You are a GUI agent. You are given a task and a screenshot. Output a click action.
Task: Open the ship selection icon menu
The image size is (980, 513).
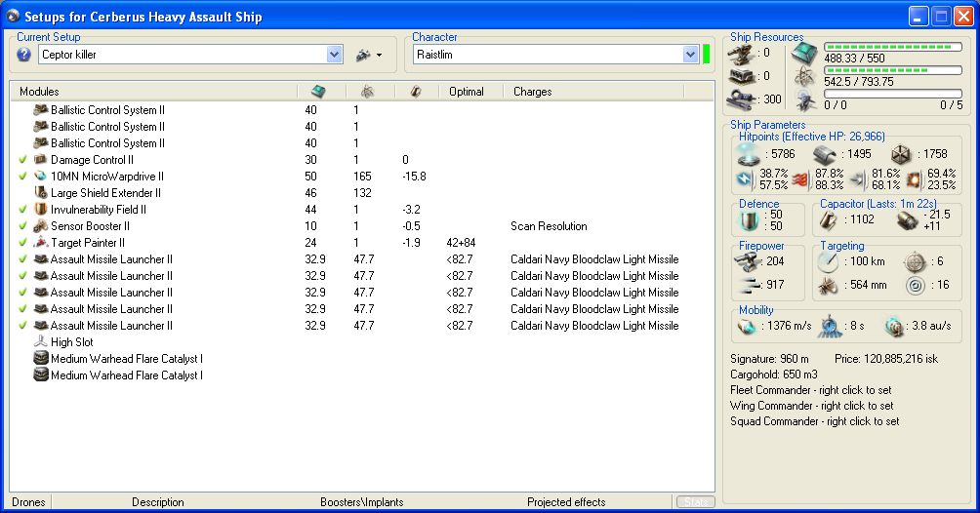click(x=368, y=55)
